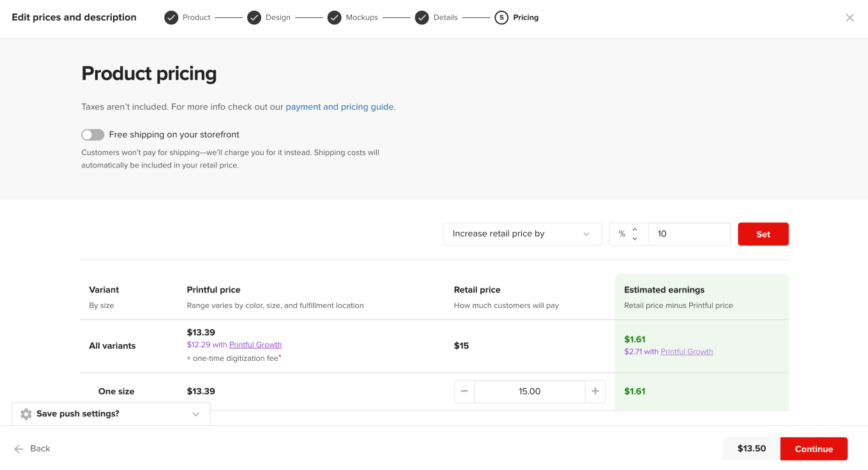This screenshot has height=470, width=868.
Task: Open the payment and pricing guide link
Action: click(339, 107)
